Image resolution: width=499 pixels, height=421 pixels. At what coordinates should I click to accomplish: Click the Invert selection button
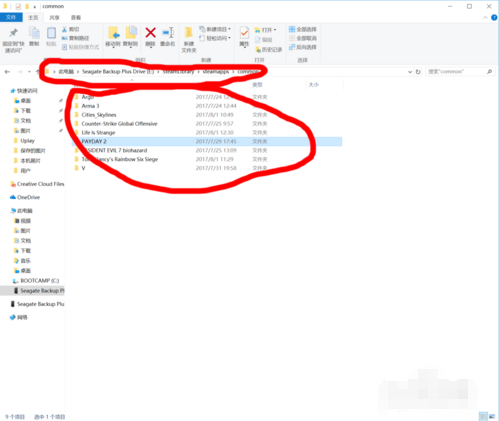[303, 47]
